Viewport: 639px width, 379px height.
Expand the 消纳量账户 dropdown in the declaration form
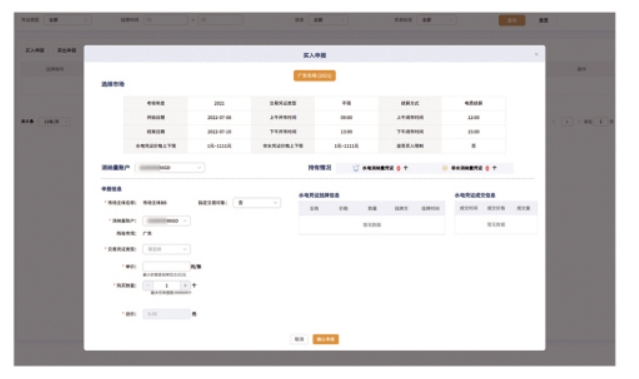pos(166,221)
